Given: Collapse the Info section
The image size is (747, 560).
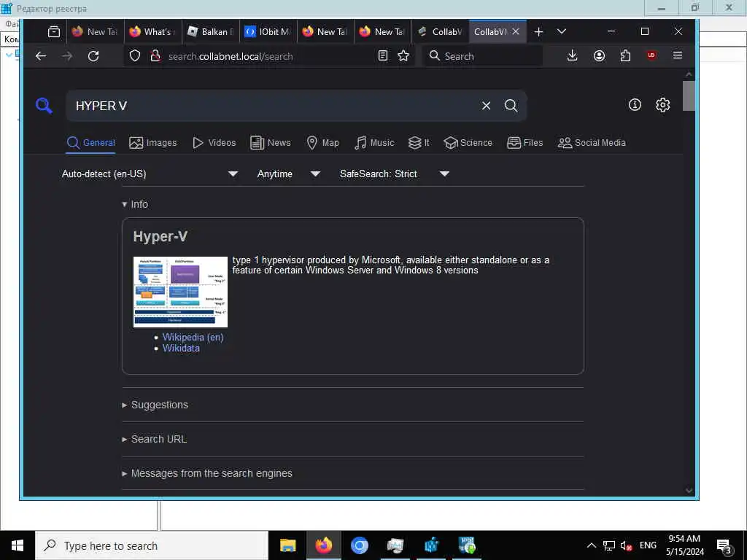Looking at the screenshot, I should 135,204.
